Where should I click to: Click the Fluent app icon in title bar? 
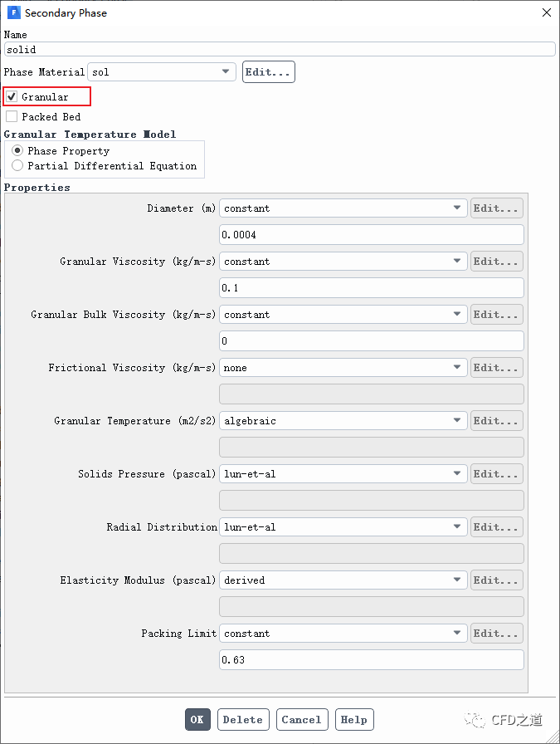point(13,12)
